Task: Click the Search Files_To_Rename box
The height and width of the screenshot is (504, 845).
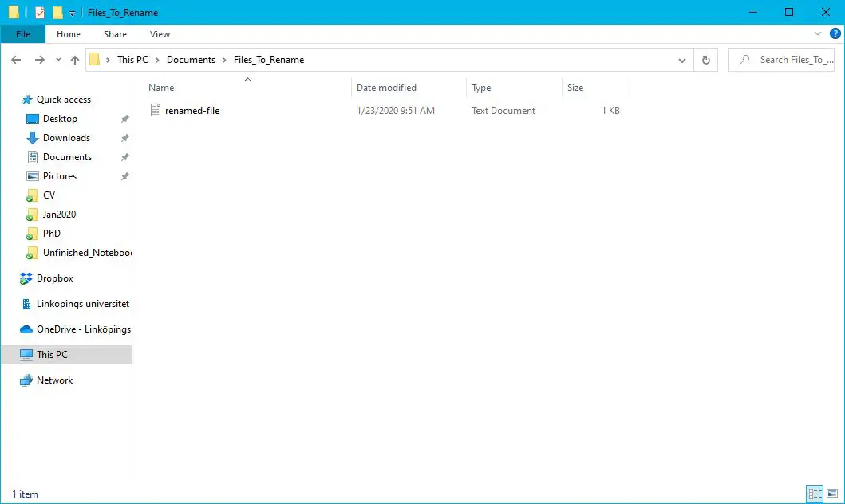Action: pyautogui.click(x=781, y=60)
